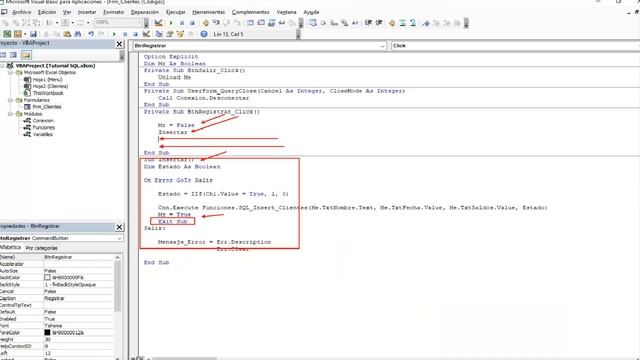
Task: Select ThisWorkbook in project tree
Action: [x=48, y=93]
